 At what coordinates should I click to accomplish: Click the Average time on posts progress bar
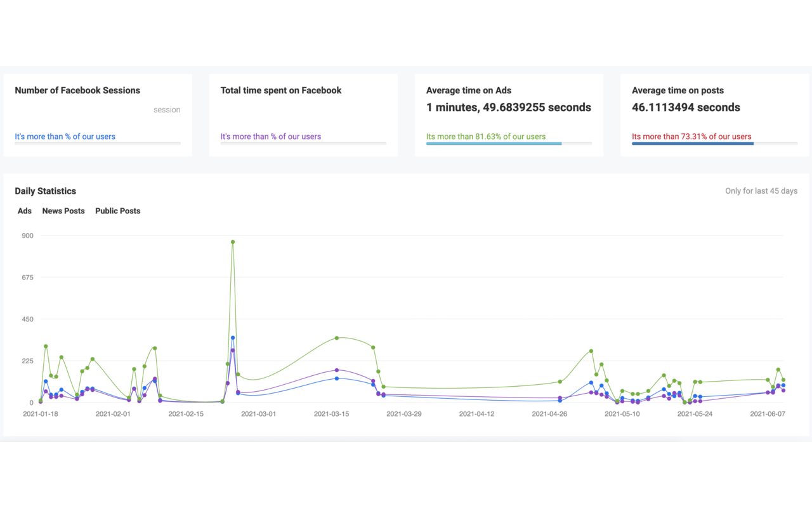click(715, 144)
